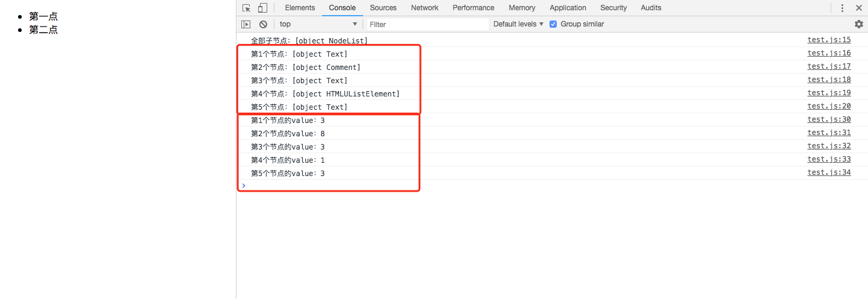The width and height of the screenshot is (868, 299).
Task: Toggle the device toolbar icon
Action: pyautogui.click(x=262, y=8)
